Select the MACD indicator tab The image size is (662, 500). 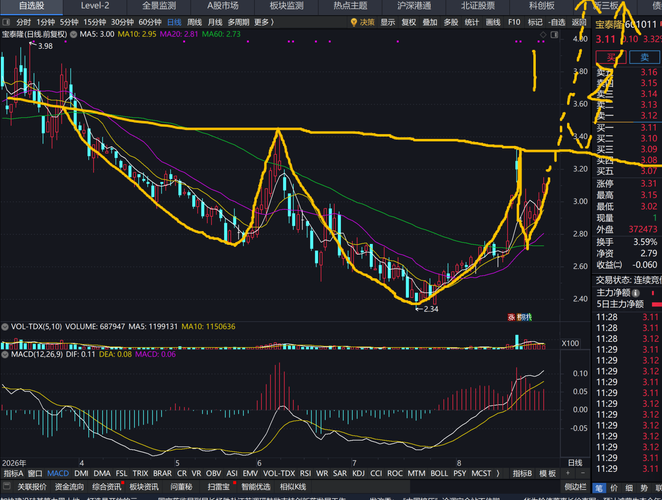click(x=58, y=473)
